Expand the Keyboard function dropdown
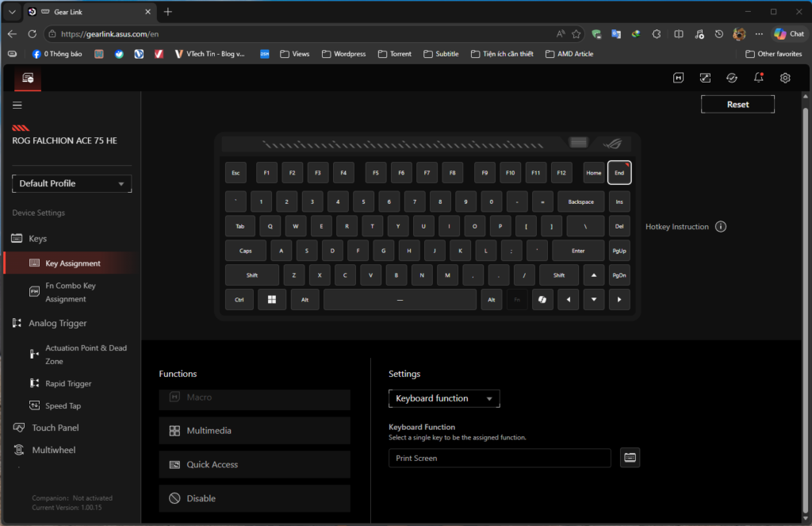The height and width of the screenshot is (526, 812). tap(443, 398)
